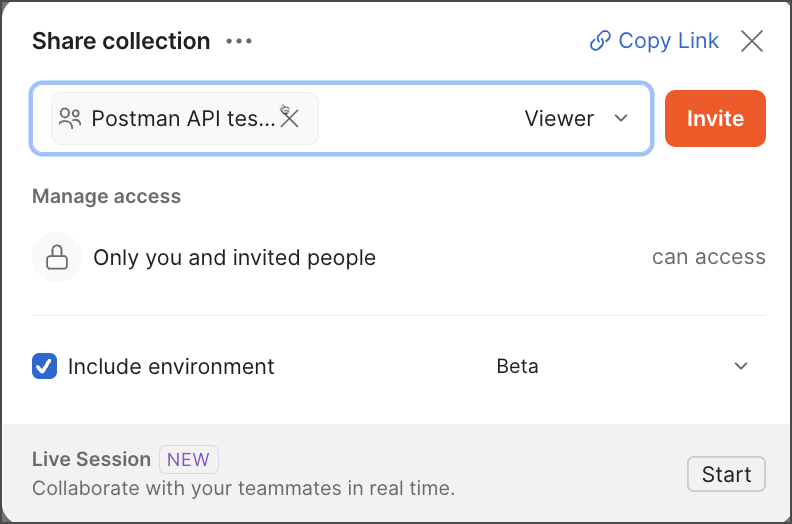The width and height of the screenshot is (792, 524).
Task: Select the Postman API tes... chip label
Action: 183,118
